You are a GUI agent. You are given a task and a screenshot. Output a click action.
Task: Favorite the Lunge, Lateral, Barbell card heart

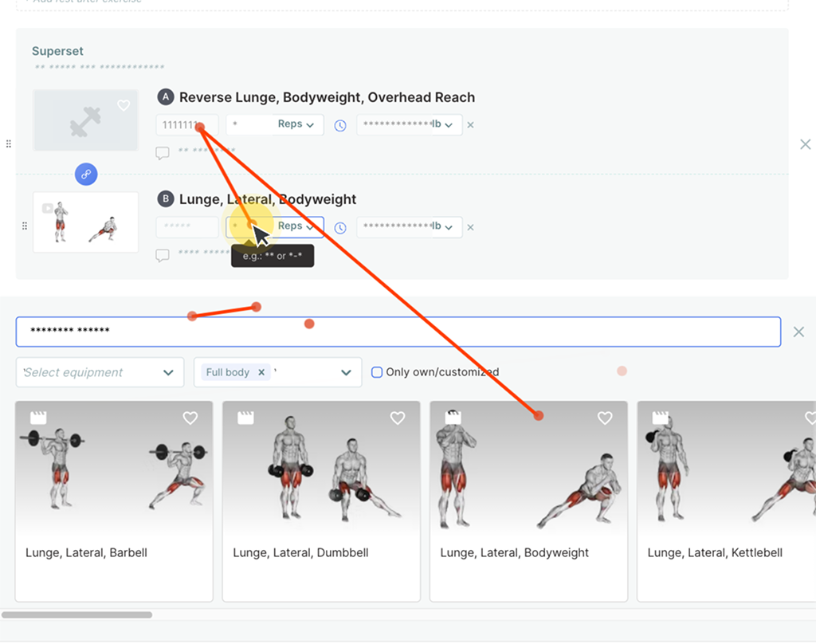tap(190, 418)
